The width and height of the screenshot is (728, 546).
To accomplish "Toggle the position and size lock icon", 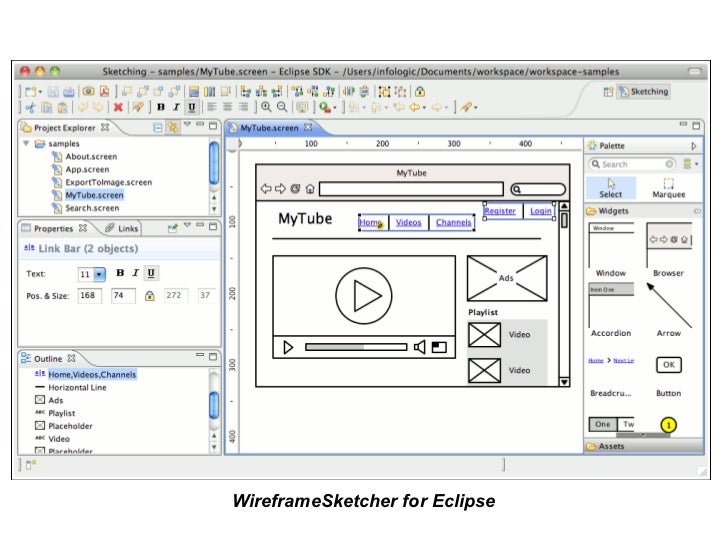I will [x=150, y=296].
